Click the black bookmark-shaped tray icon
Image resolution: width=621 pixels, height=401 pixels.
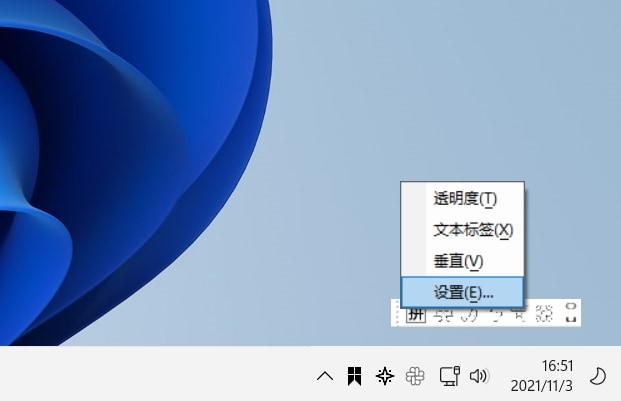[354, 376]
